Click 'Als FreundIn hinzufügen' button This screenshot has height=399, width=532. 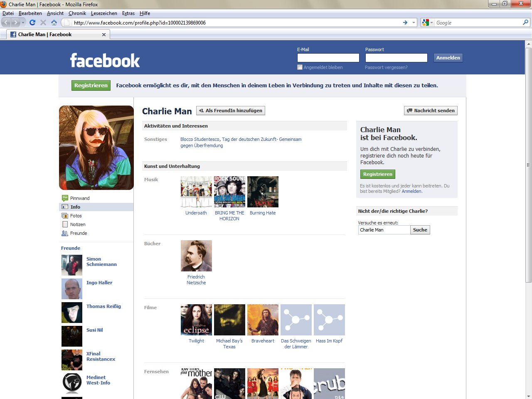tap(231, 111)
